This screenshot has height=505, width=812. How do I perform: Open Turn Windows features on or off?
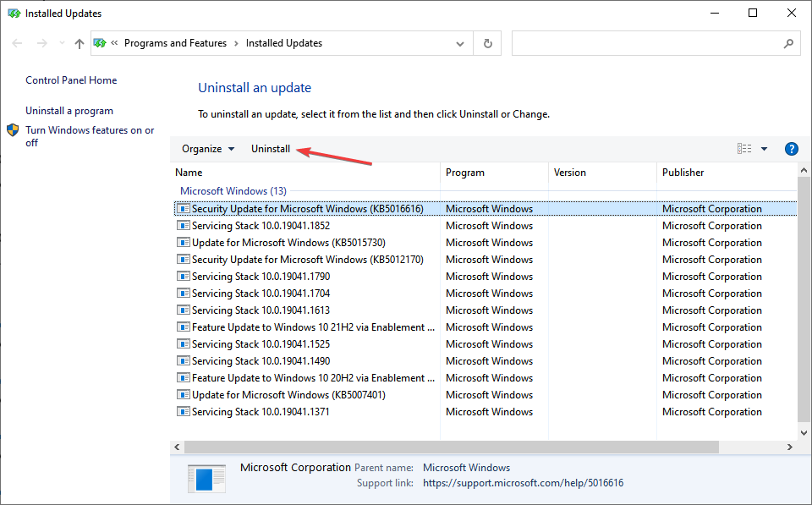[x=90, y=136]
